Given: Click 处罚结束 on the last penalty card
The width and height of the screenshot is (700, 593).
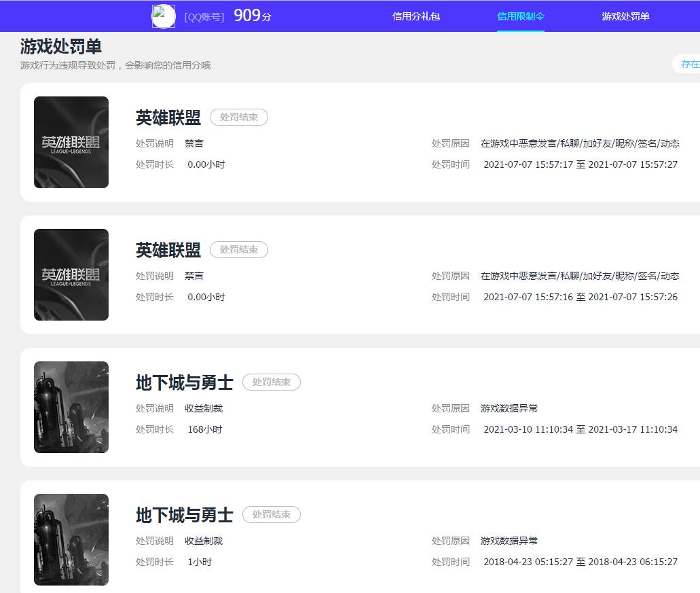Looking at the screenshot, I should pyautogui.click(x=272, y=514).
